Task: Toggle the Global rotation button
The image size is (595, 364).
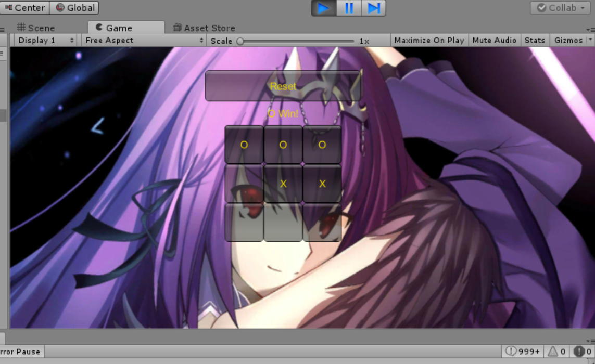Action: 74,8
